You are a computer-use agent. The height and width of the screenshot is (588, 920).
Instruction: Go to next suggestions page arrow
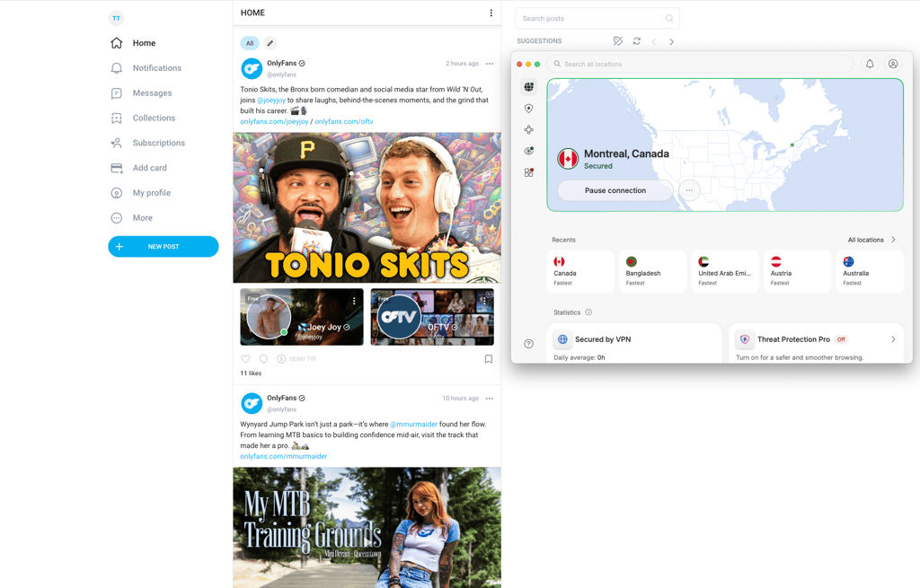point(672,41)
